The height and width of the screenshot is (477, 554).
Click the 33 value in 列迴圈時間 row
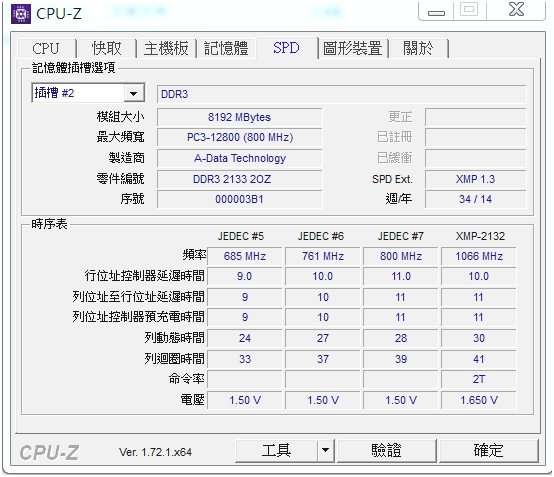[244, 359]
